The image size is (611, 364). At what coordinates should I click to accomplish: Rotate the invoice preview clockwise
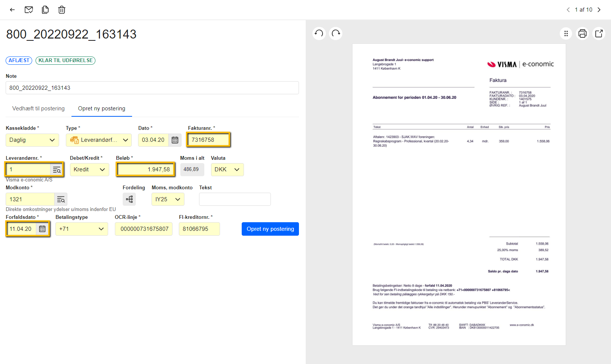[336, 33]
